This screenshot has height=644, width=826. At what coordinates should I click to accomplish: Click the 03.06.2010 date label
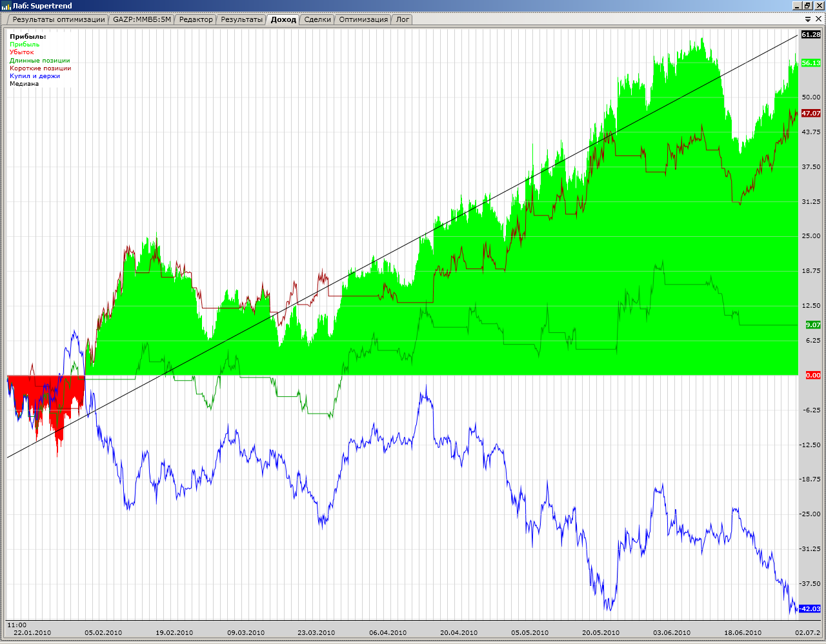pos(672,633)
